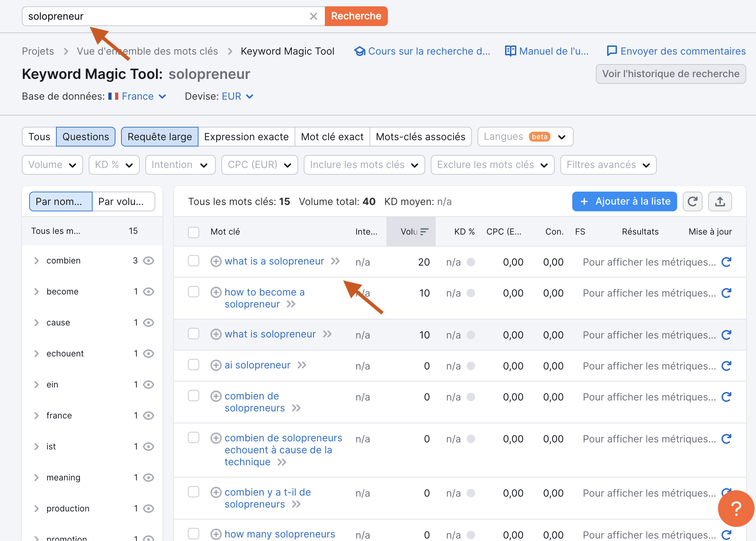Expand the 'become' keyword group
The height and width of the screenshot is (541, 756).
coord(36,291)
